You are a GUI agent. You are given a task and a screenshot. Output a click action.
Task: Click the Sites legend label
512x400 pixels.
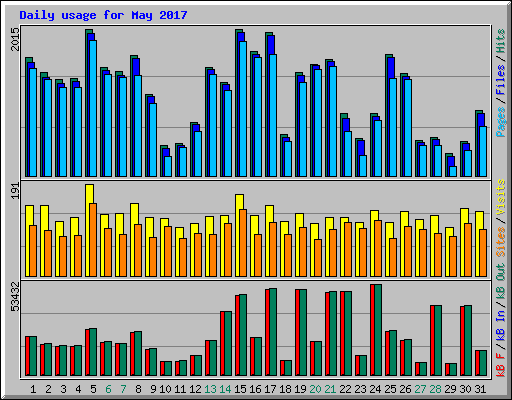coord(500,242)
